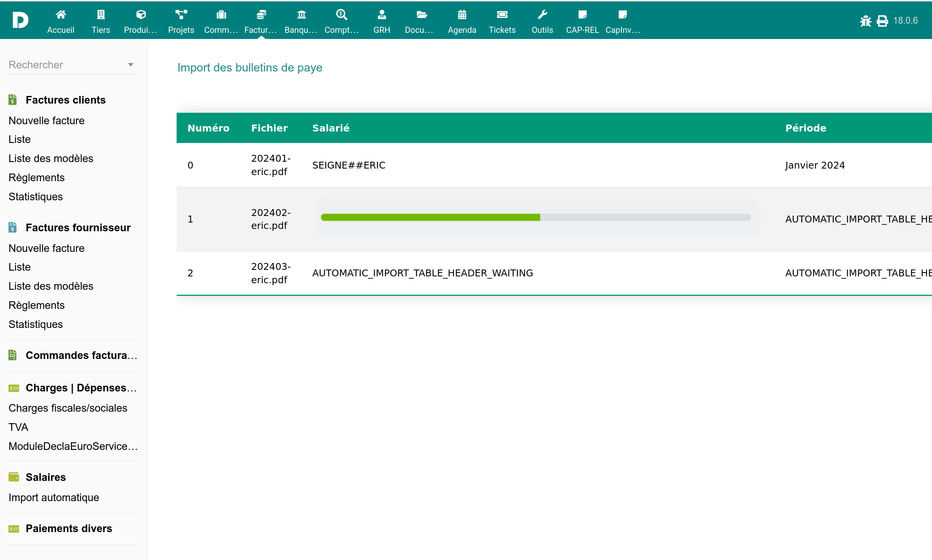Click the Salarié column header
932x560 pixels.
(331, 128)
